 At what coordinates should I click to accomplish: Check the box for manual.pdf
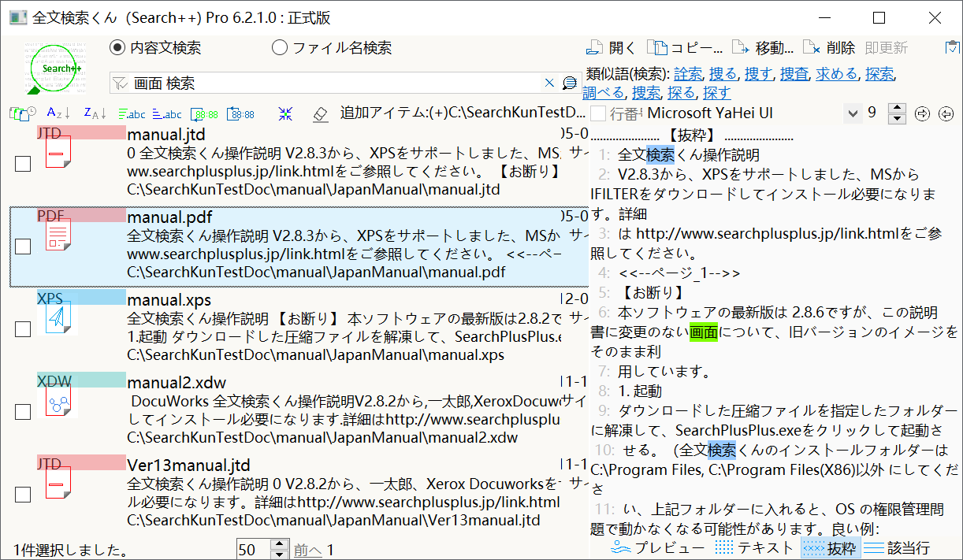23,247
